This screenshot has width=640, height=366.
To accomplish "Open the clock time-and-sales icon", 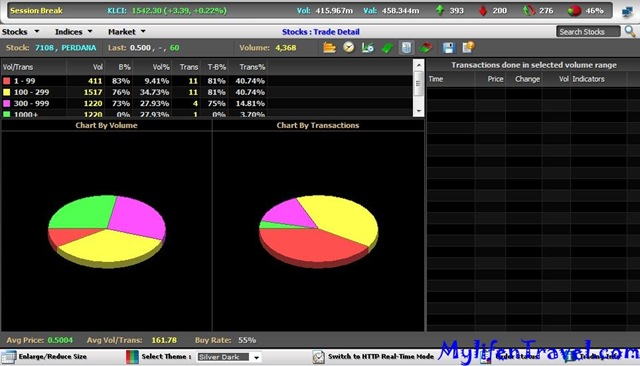I will tap(348, 48).
